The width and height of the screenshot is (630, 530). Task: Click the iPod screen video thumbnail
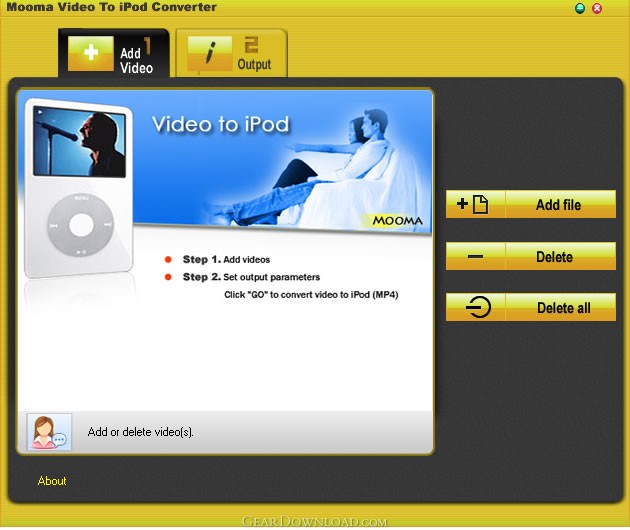(80, 141)
